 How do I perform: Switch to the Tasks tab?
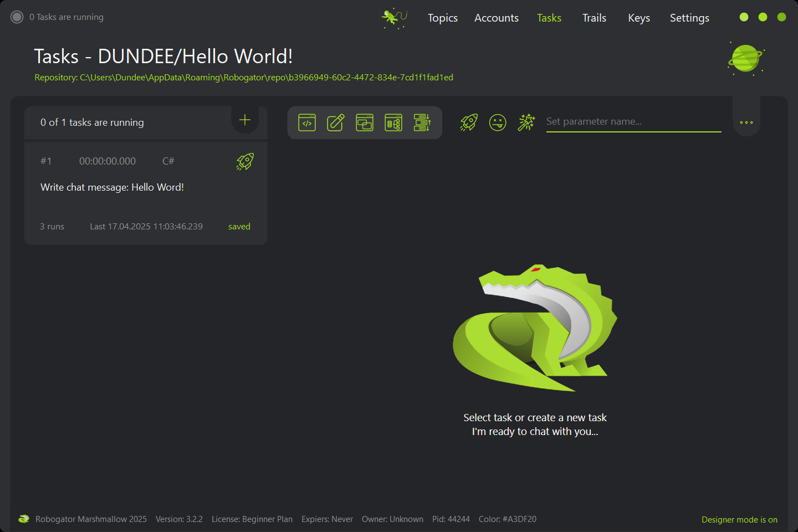pos(549,18)
